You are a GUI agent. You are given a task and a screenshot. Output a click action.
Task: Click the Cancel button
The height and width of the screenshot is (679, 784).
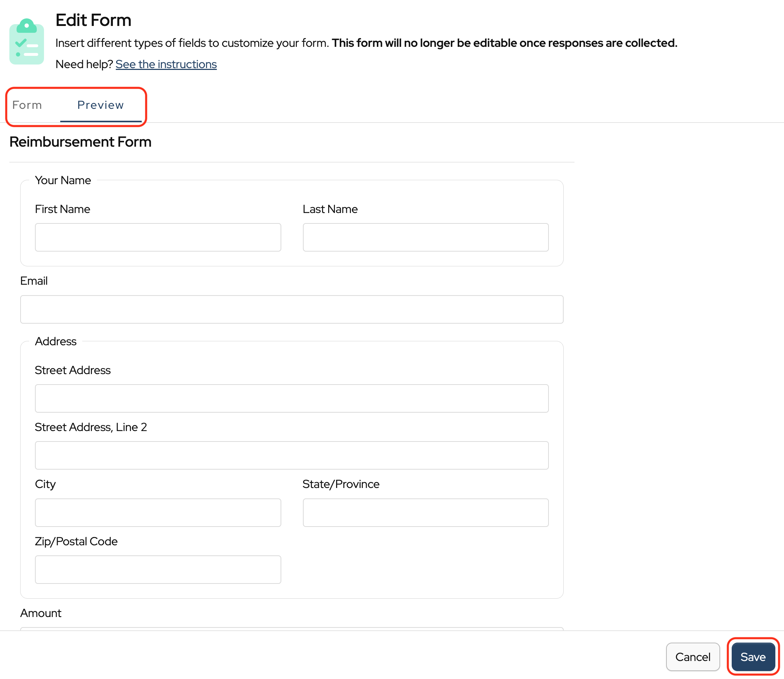coord(692,657)
